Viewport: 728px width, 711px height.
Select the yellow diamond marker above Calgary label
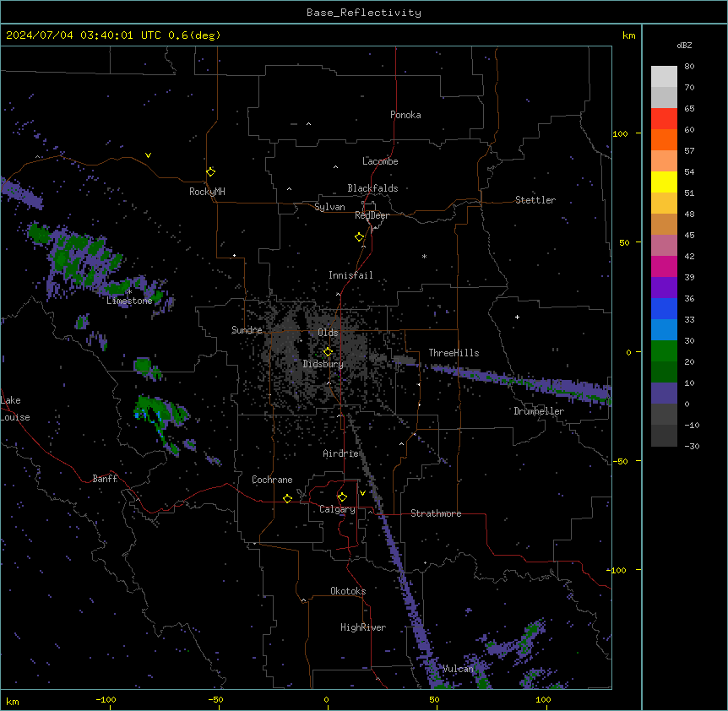pos(342,497)
